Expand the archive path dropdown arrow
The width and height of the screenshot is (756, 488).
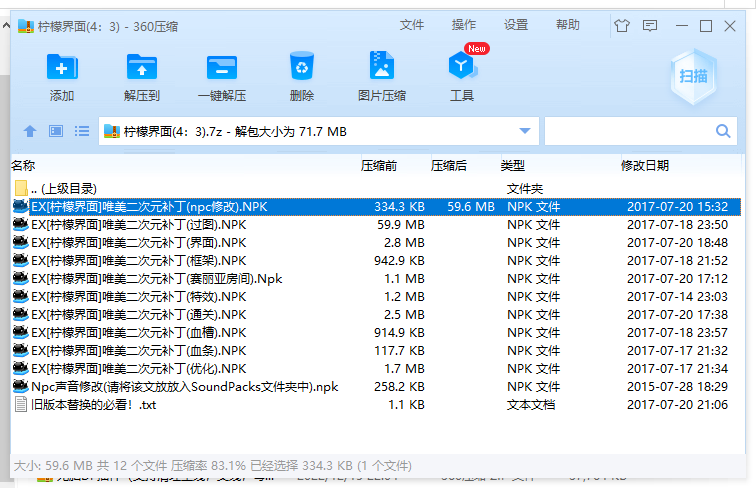tap(525, 131)
